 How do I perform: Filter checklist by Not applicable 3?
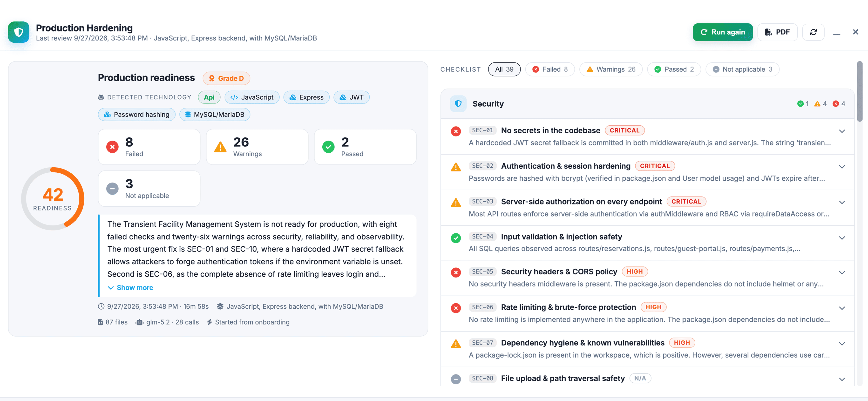tap(742, 69)
